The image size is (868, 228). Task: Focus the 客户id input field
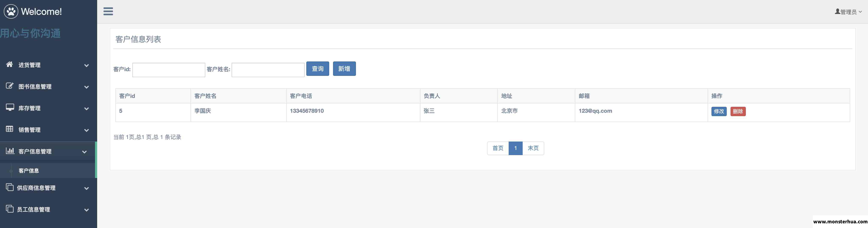coord(169,70)
